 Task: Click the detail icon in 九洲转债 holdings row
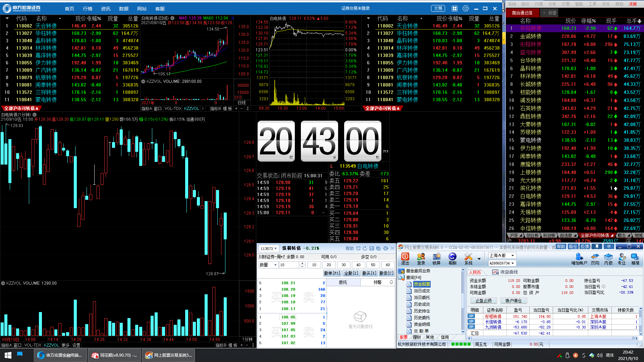click(x=471, y=327)
